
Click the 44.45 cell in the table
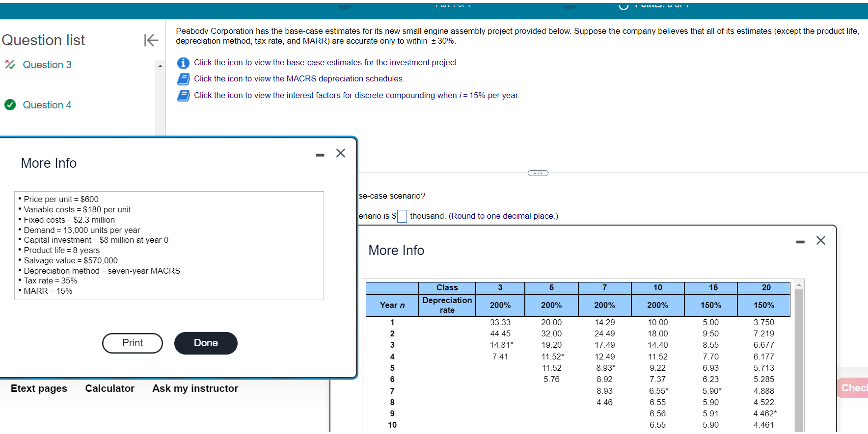click(x=500, y=334)
